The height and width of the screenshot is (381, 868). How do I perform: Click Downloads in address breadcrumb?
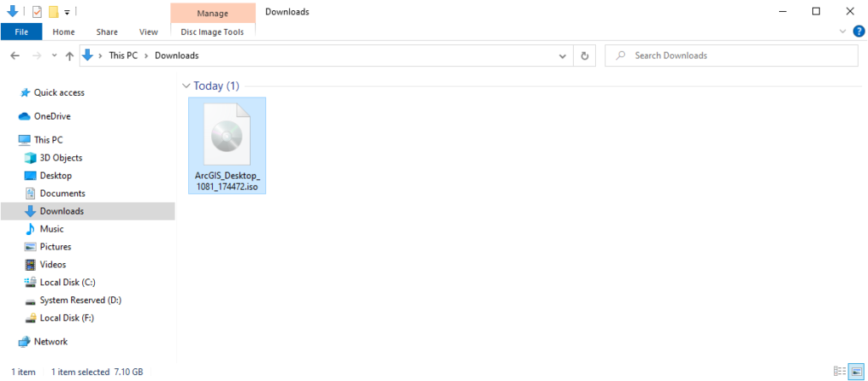coord(176,55)
